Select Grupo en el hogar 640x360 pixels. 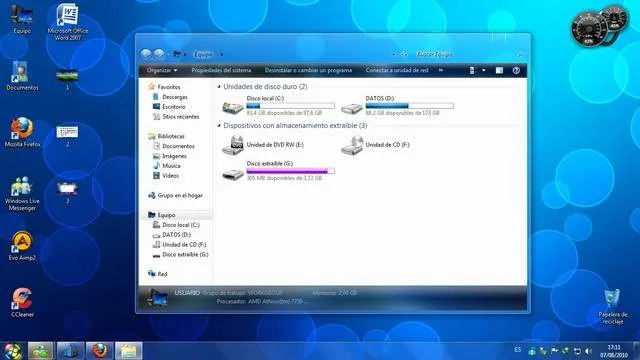click(176, 195)
